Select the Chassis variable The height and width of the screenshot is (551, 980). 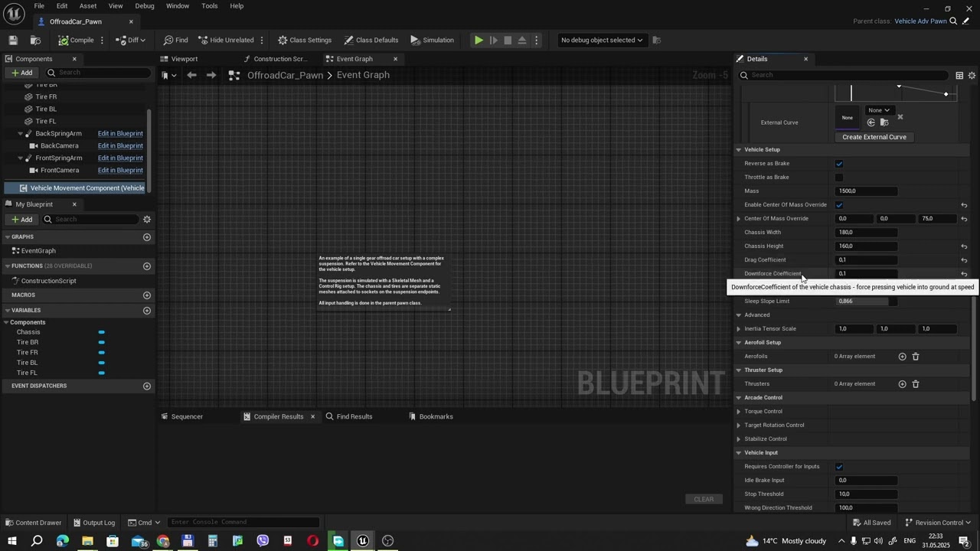click(x=28, y=332)
